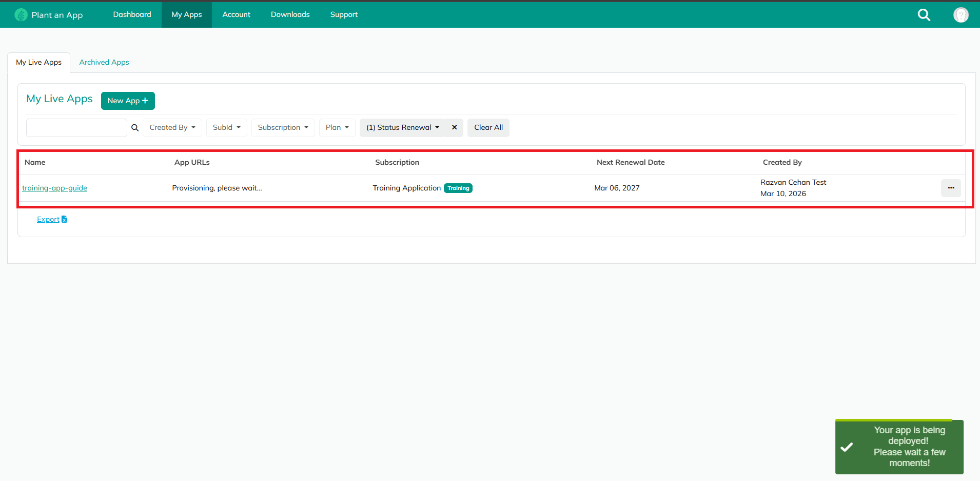Open the row actions ellipsis for training-app-guide
This screenshot has height=481, width=980.
coord(951,188)
